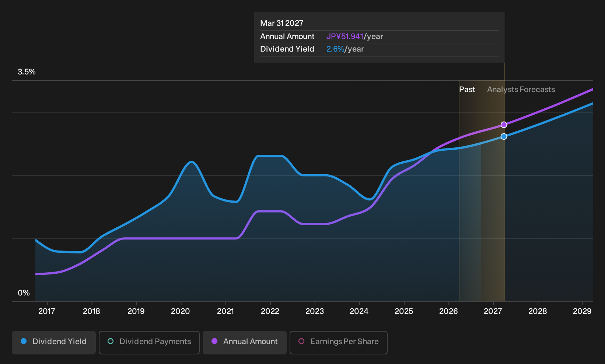
Task: Click the teal Dividend Payments legend circle
Action: click(x=111, y=342)
